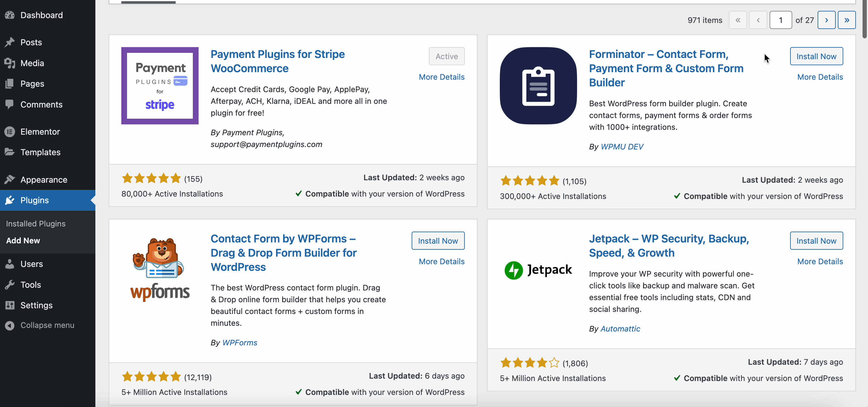This screenshot has height=407, width=868.
Task: Install the Jetpack plugin
Action: pyautogui.click(x=816, y=241)
